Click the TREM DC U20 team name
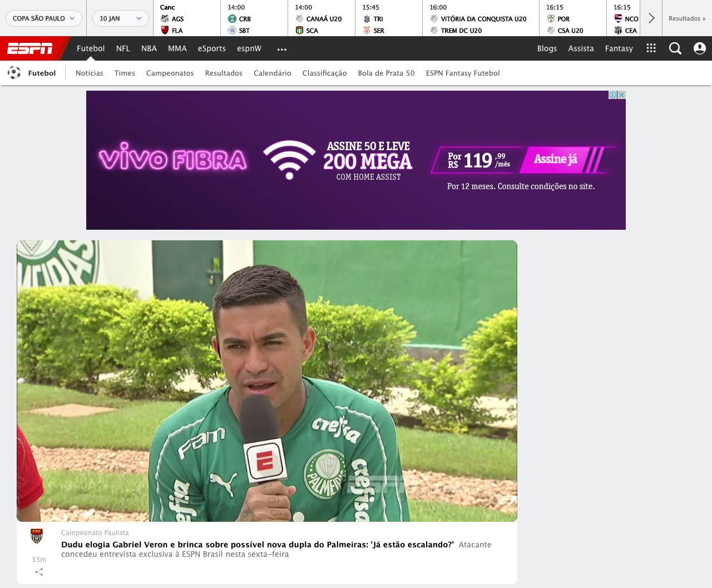 click(x=462, y=31)
